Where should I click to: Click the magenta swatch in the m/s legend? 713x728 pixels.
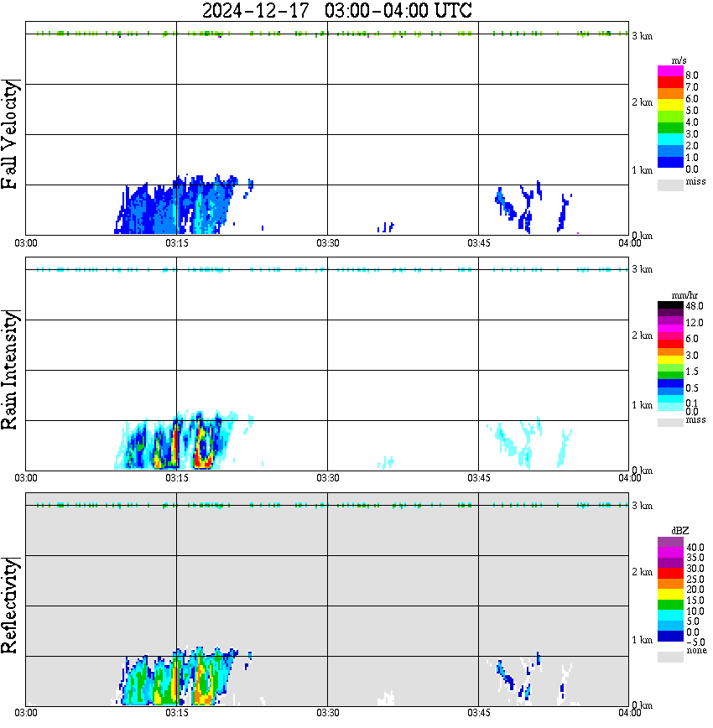670,71
